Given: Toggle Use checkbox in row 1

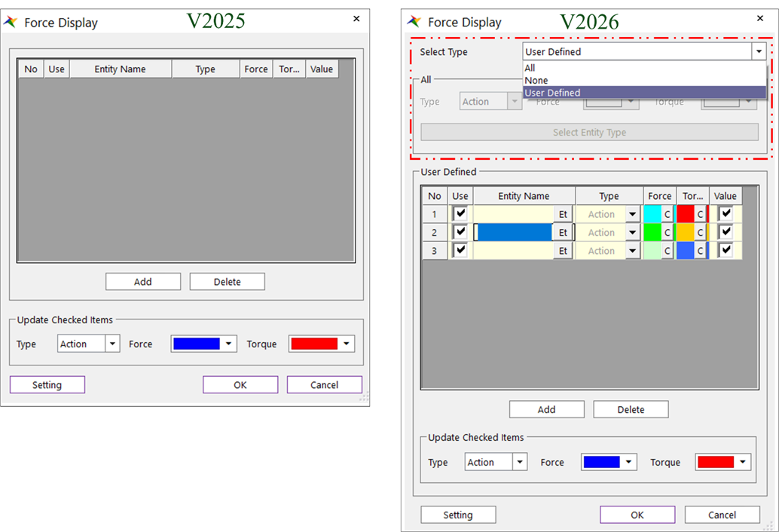Looking at the screenshot, I should coord(460,213).
